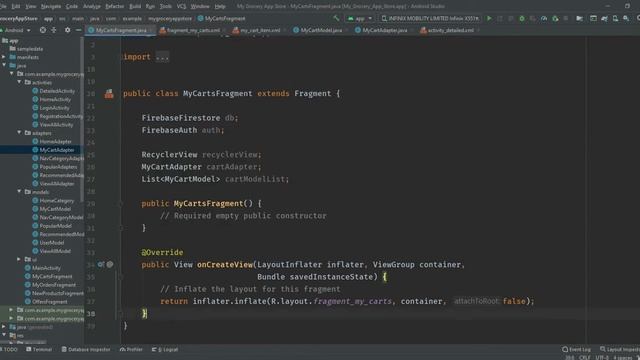Image resolution: width=640 pixels, height=360 pixels.
Task: Open the Android project view dropdown
Action: tap(16, 30)
